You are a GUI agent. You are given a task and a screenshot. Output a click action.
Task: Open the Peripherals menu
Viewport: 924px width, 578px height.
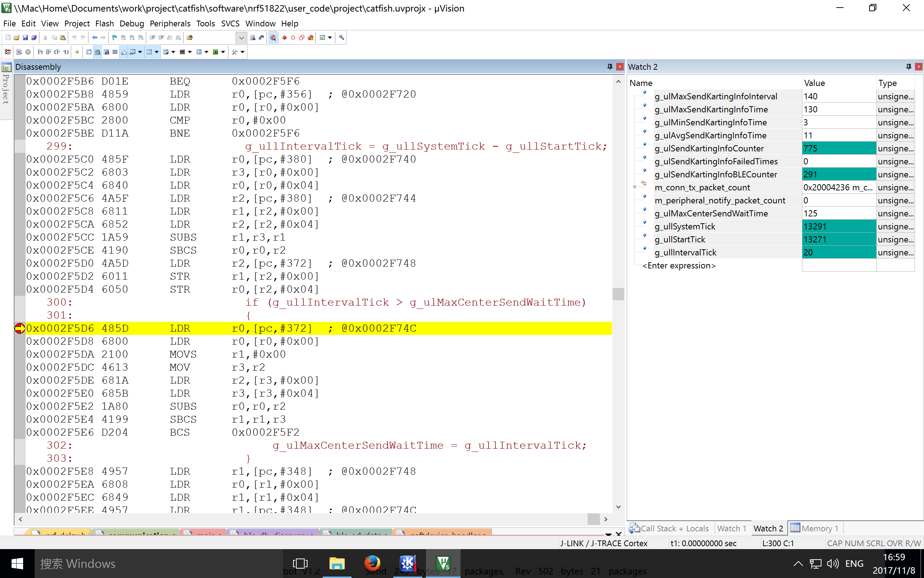[x=170, y=23]
